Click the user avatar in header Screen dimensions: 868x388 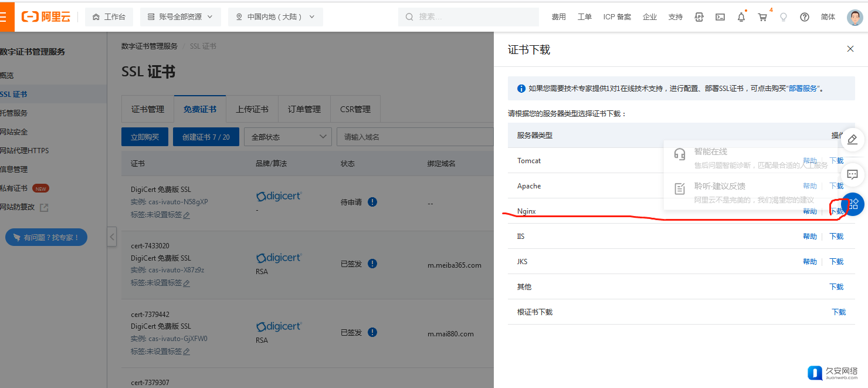(855, 17)
